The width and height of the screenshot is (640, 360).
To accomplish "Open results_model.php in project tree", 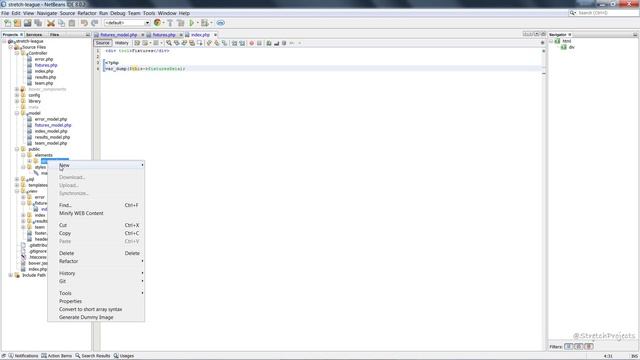I will tap(52, 137).
